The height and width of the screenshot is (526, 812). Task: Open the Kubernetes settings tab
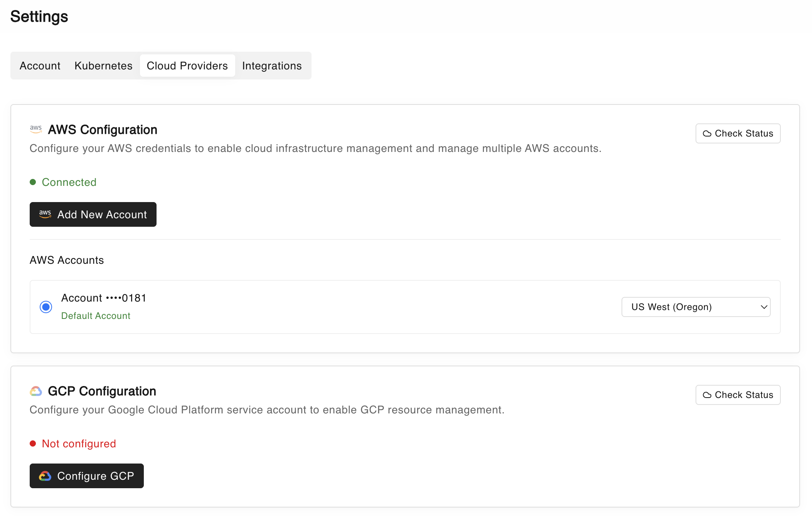103,66
